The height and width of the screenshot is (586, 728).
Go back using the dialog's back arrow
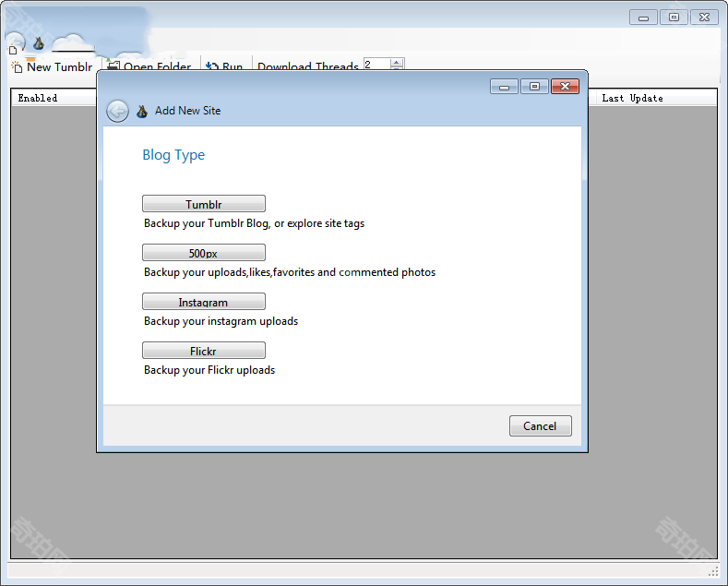pos(117,112)
